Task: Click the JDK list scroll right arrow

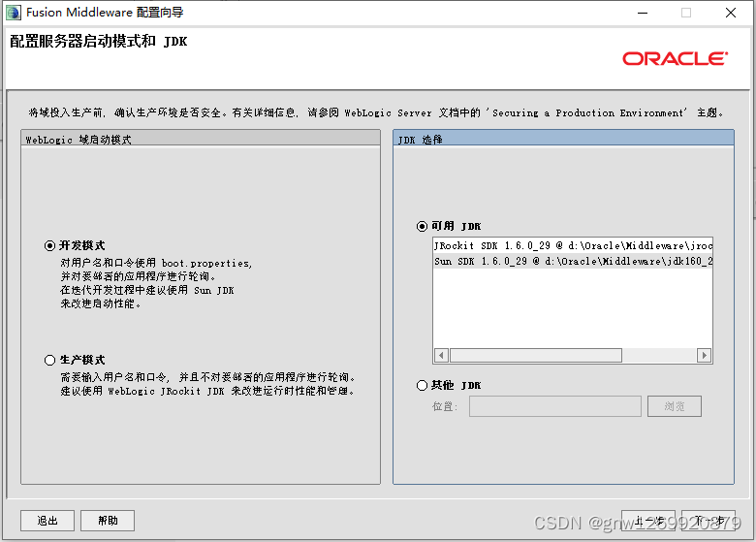Action: [705, 356]
